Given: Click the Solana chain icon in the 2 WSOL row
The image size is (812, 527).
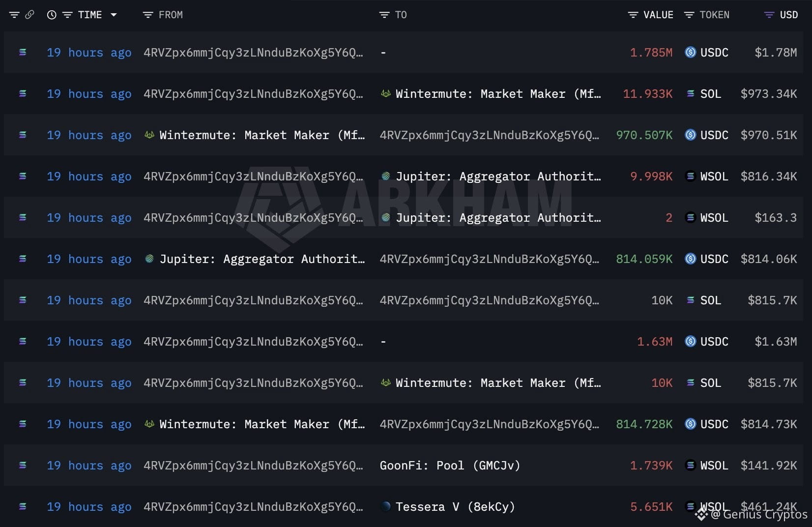Looking at the screenshot, I should point(23,217).
